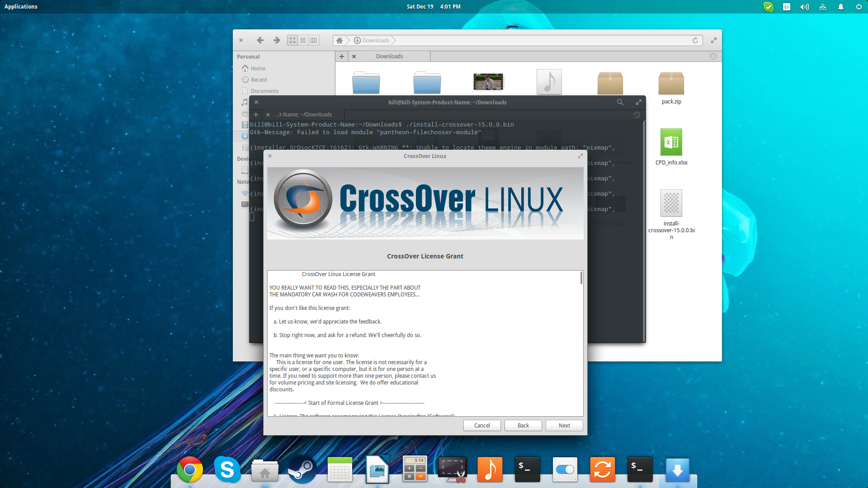Launch Steam from the dock

[x=302, y=470]
